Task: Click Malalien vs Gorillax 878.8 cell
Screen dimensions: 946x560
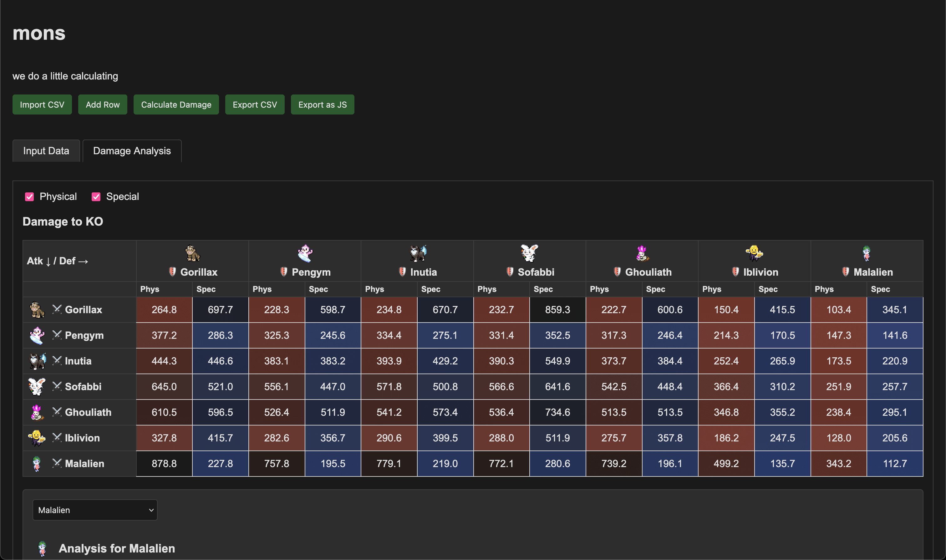Action: [x=164, y=463]
